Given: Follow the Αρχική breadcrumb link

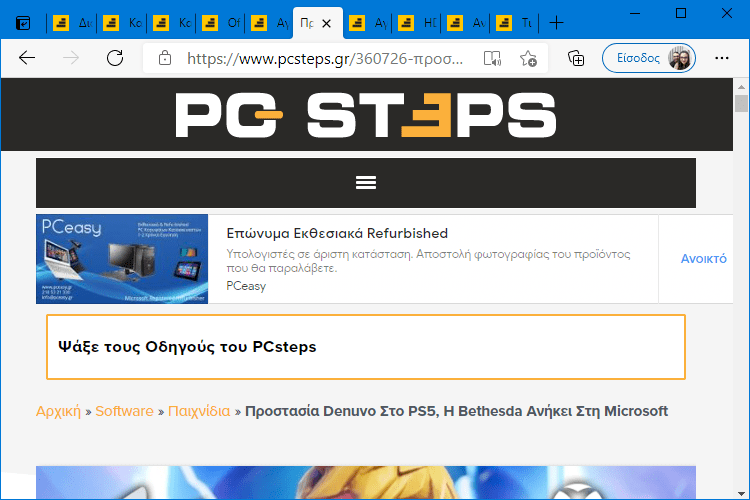Looking at the screenshot, I should (x=58, y=411).
